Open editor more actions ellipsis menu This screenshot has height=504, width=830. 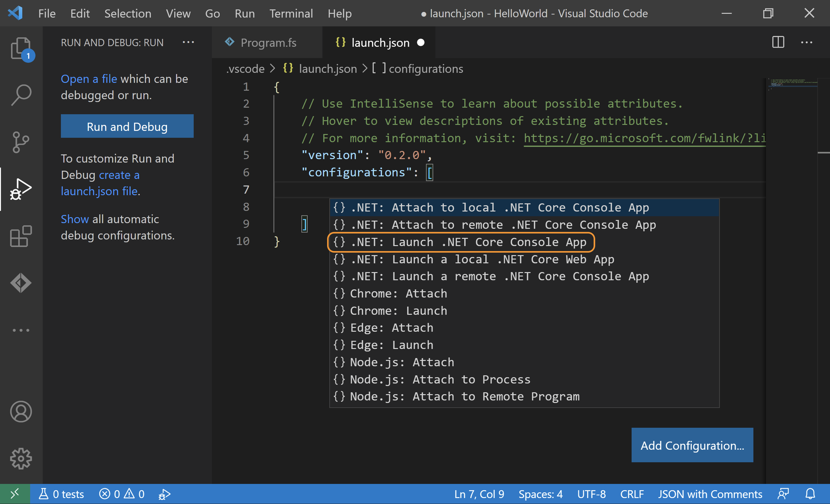(x=806, y=42)
